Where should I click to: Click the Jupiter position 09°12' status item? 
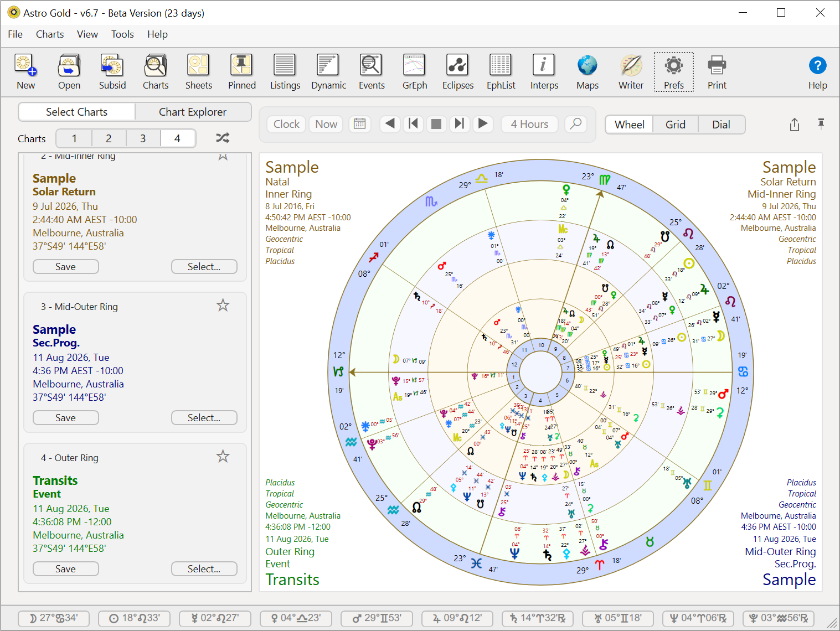pyautogui.click(x=457, y=618)
